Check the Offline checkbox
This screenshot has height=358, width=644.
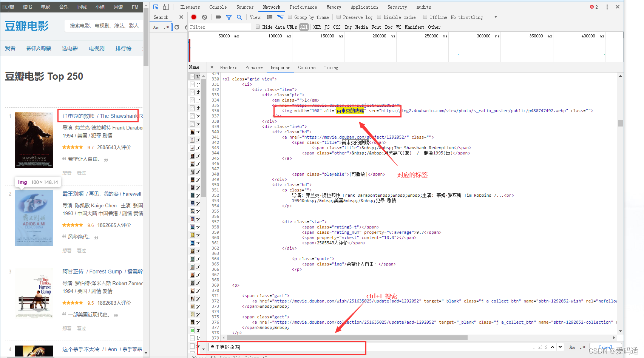(x=425, y=17)
